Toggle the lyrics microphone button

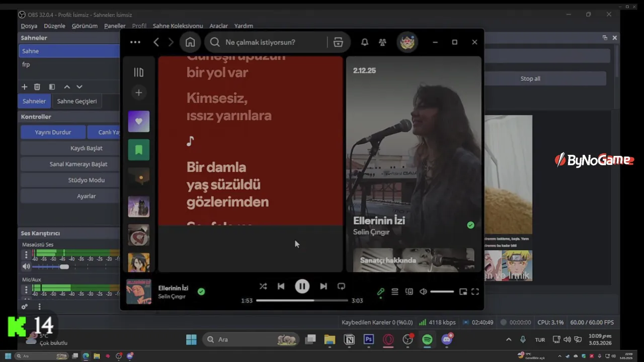point(381,292)
